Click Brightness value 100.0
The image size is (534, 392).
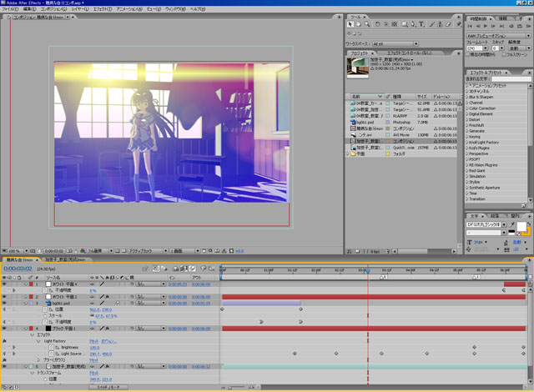click(94, 348)
